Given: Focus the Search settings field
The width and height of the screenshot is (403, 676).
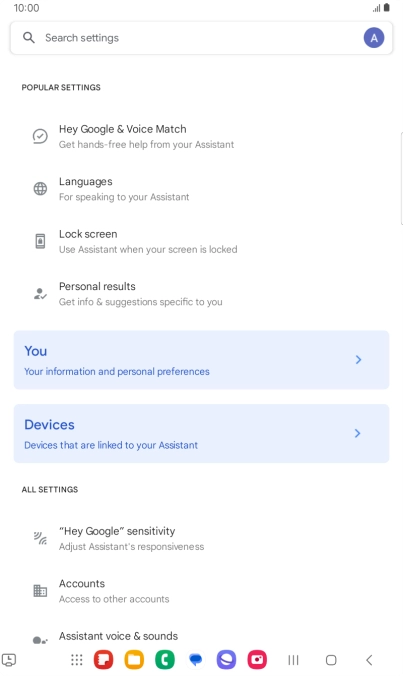Looking at the screenshot, I should pos(201,38).
